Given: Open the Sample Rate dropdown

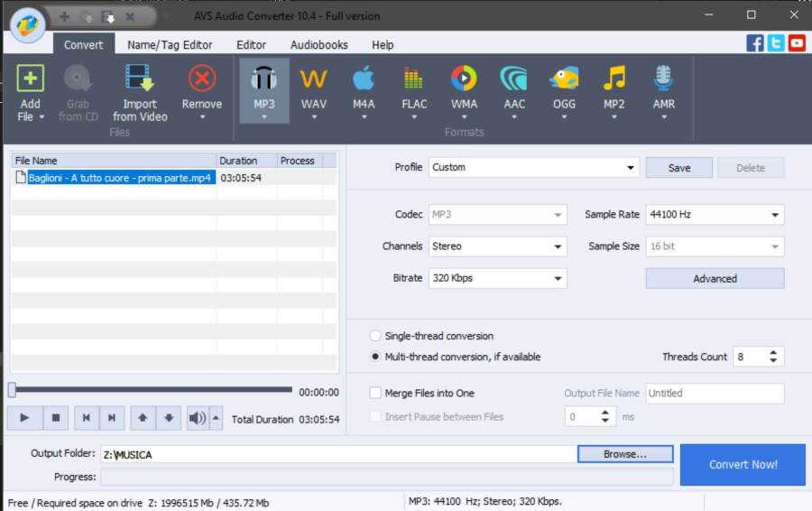Looking at the screenshot, I should pos(775,215).
